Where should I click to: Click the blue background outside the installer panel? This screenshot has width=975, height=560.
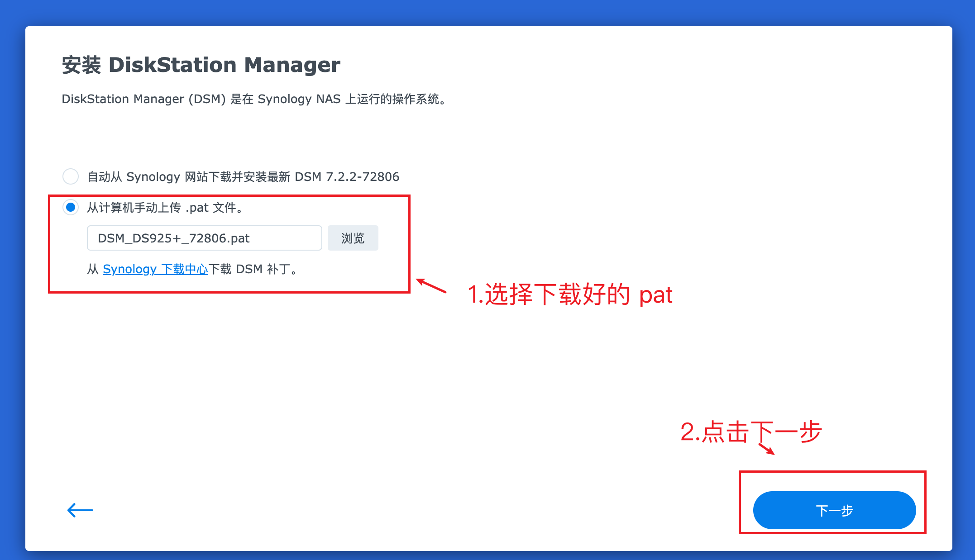pyautogui.click(x=487, y=12)
